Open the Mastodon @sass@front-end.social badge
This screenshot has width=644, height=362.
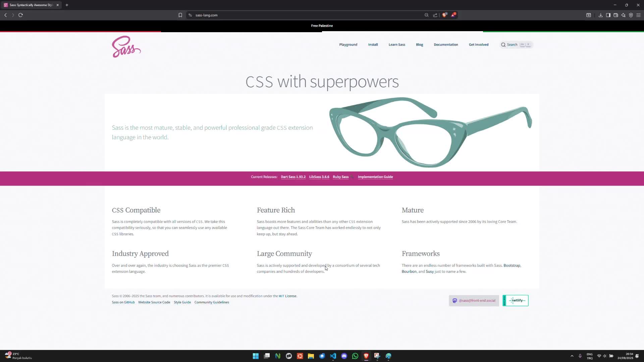pyautogui.click(x=474, y=301)
